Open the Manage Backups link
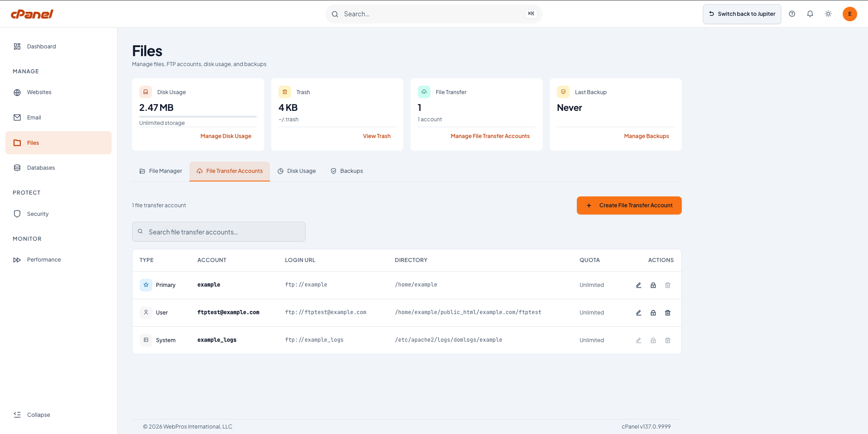Image resolution: width=868 pixels, height=434 pixels. 646,136
